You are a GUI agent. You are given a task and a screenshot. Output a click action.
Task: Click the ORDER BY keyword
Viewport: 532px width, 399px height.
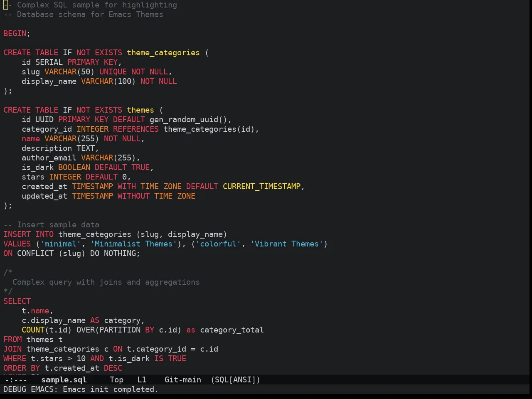(x=22, y=368)
